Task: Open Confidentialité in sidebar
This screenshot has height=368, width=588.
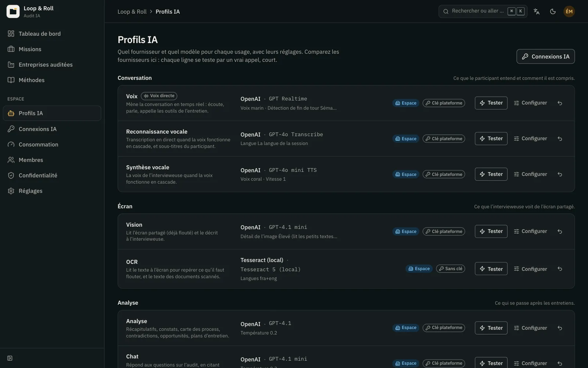Action: click(x=52, y=175)
